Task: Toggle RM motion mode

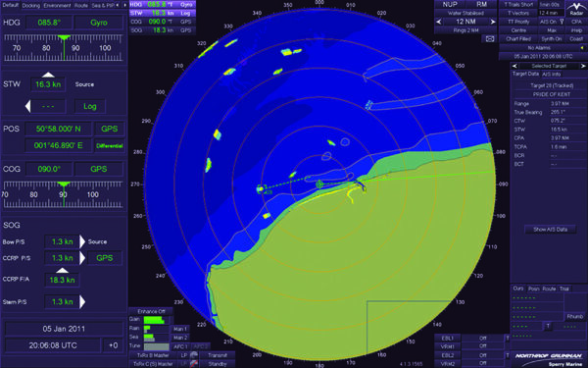Action: click(481, 4)
